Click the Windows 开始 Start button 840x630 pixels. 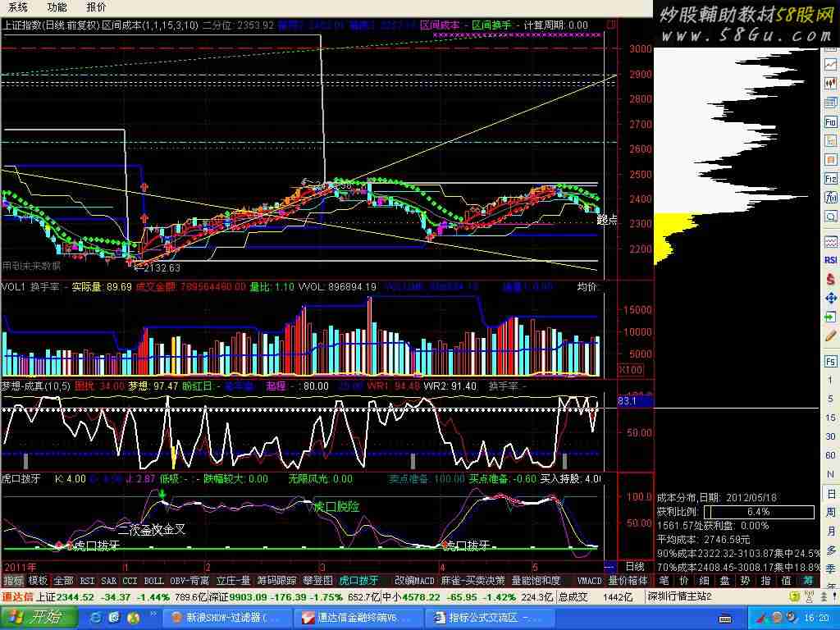(x=39, y=617)
